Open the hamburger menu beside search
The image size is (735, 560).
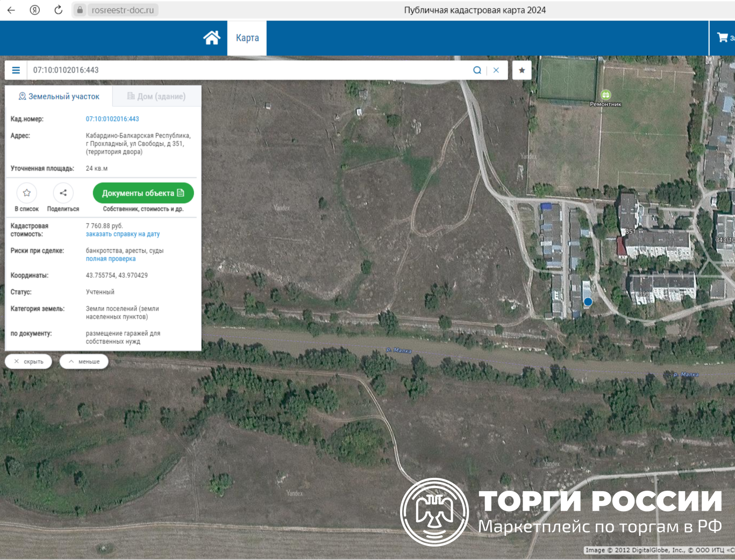[16, 70]
